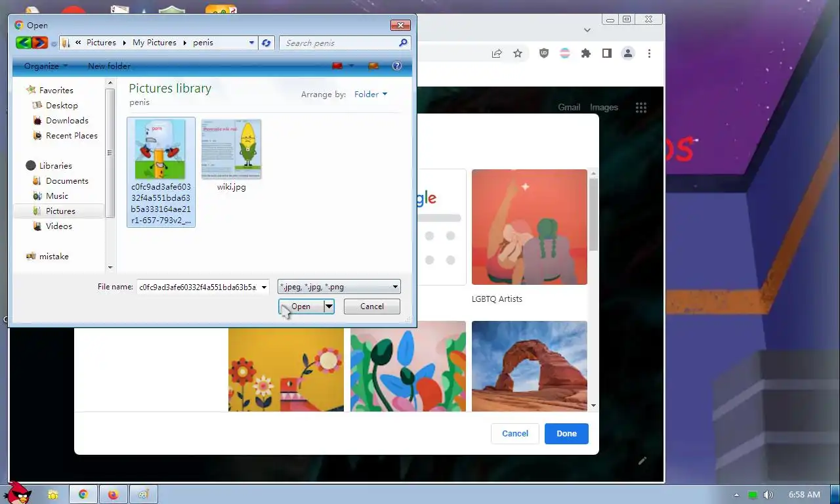This screenshot has width=840, height=504.
Task: Open the Extensions puzzle piece menu
Action: point(586,54)
